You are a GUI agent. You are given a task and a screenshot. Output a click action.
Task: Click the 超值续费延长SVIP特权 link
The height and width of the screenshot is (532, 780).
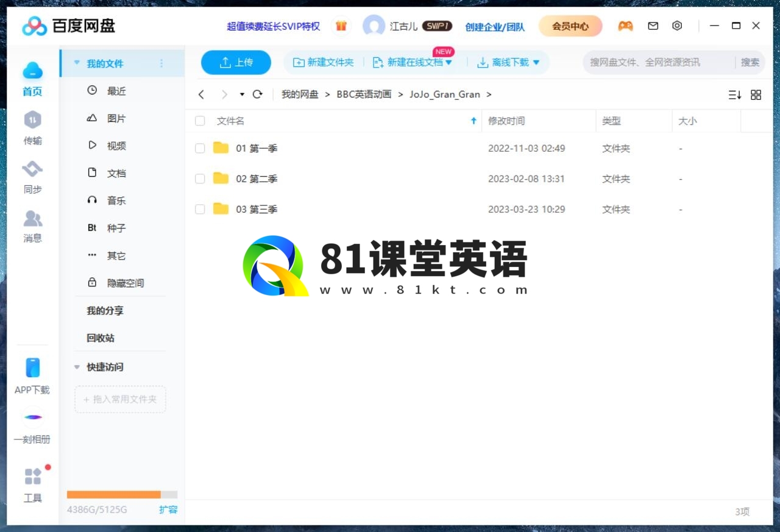273,26
